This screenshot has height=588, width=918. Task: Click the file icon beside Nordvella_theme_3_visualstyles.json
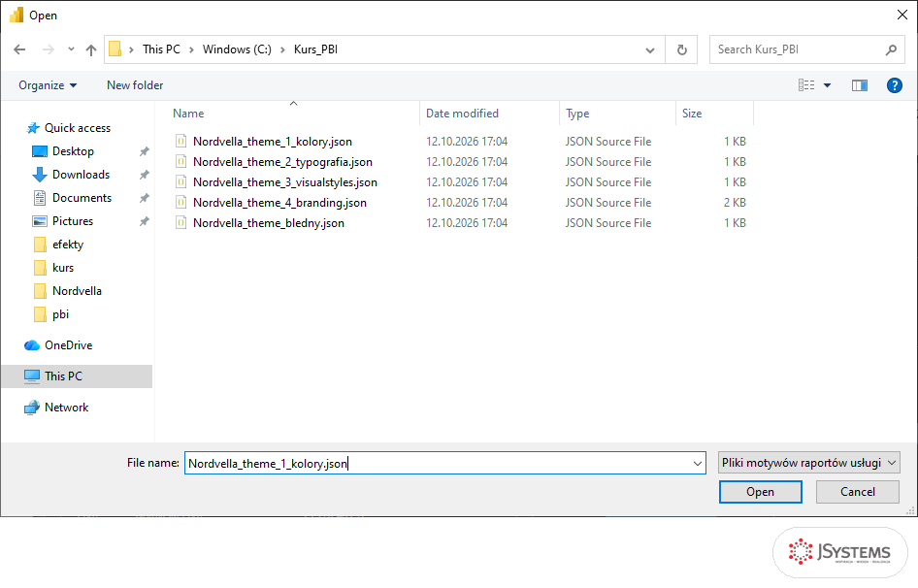point(180,182)
